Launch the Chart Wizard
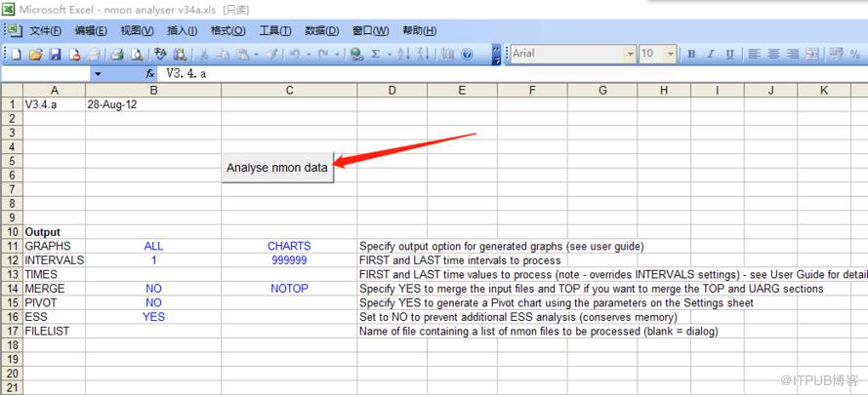 coord(448,55)
